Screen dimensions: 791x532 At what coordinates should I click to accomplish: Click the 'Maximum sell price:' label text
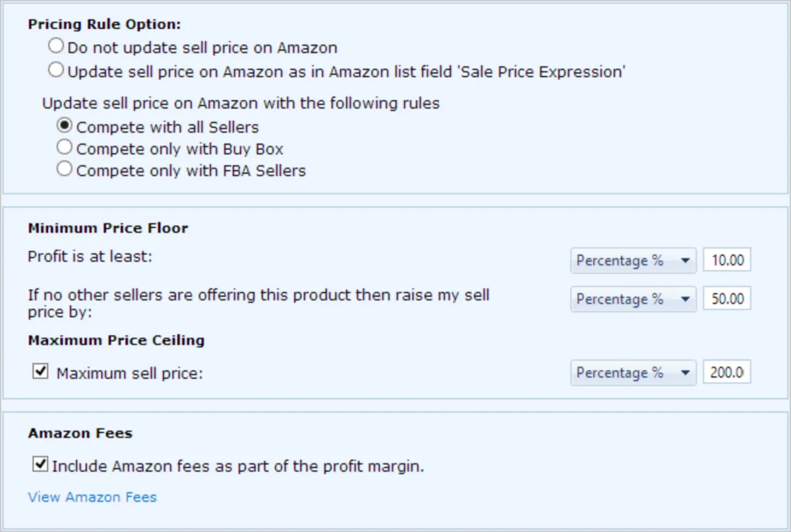click(130, 374)
